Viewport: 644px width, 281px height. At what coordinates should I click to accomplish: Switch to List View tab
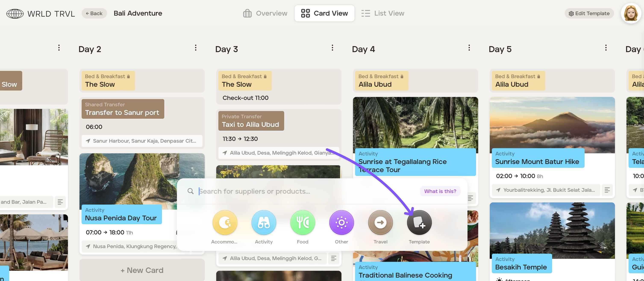point(383,13)
